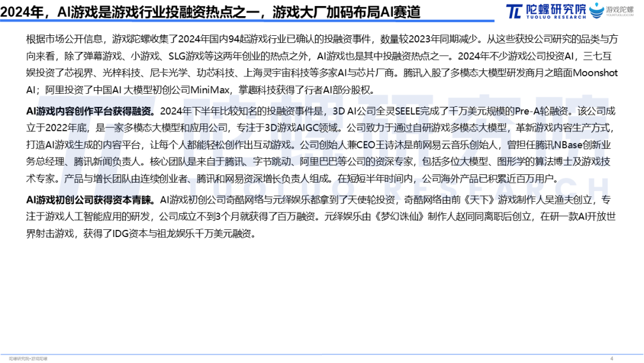The width and height of the screenshot is (644, 363).
Task: Click the name "SEELE" in the second paragraph
Action: click(407, 111)
